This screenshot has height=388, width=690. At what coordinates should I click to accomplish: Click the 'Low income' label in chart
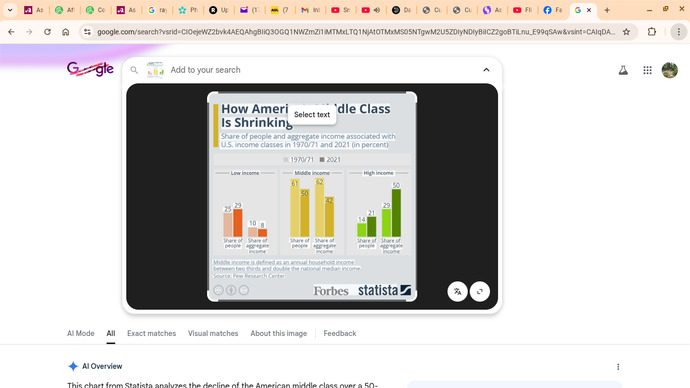pos(245,173)
